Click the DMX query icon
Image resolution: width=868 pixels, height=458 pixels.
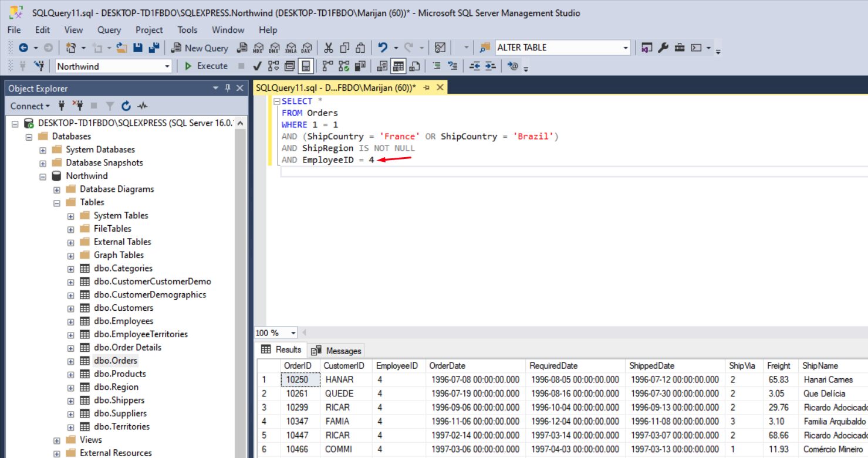274,48
